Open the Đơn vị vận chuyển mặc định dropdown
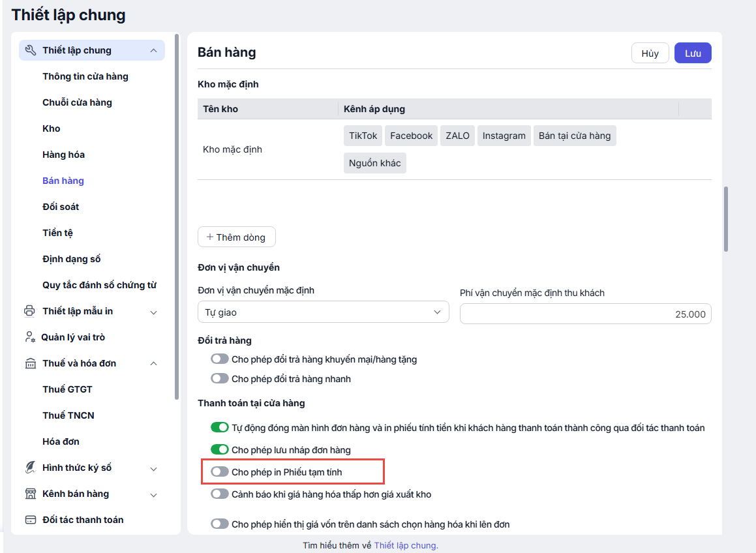Screen dimensions: 756x553 323,312
